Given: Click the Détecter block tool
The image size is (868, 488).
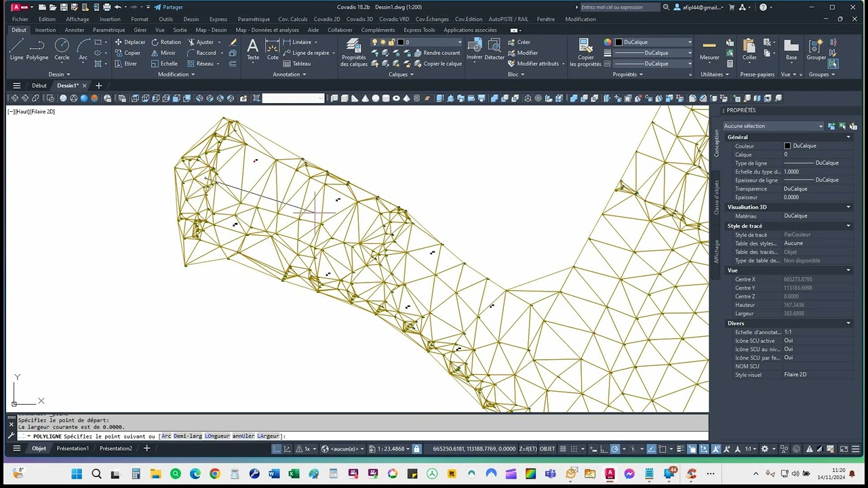Looking at the screenshot, I should click(495, 49).
